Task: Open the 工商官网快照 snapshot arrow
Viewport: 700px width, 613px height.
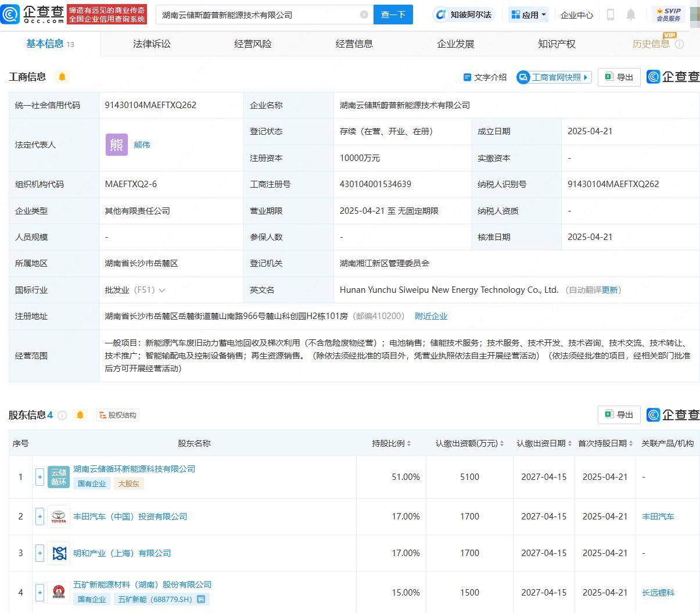Action: pyautogui.click(x=586, y=77)
